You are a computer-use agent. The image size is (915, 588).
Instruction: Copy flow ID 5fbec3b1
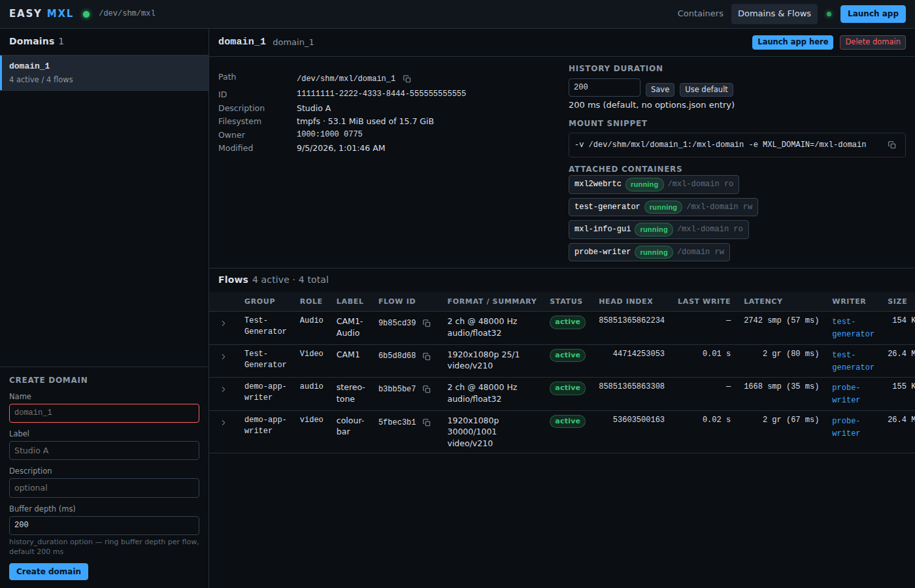(x=426, y=423)
